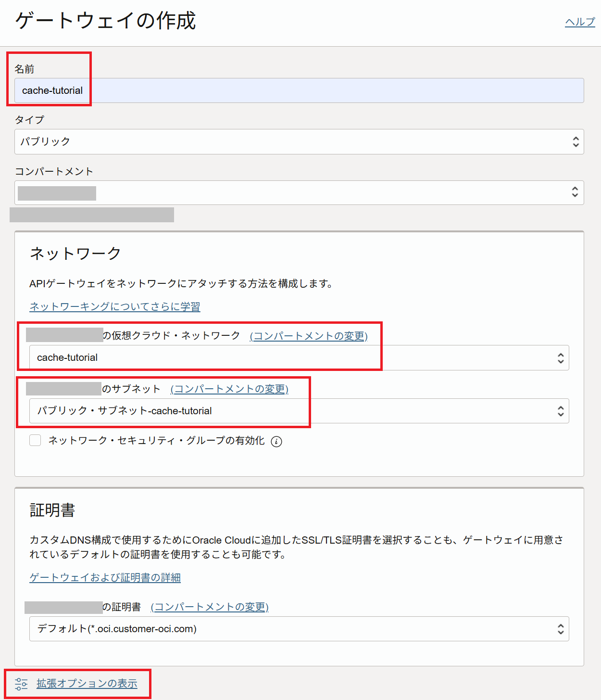601x700 pixels.
Task: Open the subnet dropdown パブリック・サブネット-cache-tutorial
Action: [x=288, y=411]
